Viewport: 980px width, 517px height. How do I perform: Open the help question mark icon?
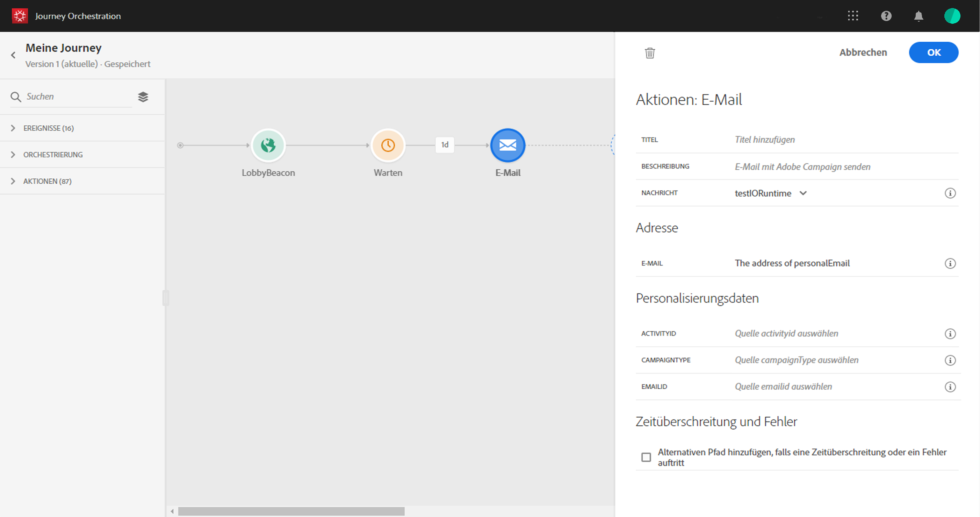point(886,16)
